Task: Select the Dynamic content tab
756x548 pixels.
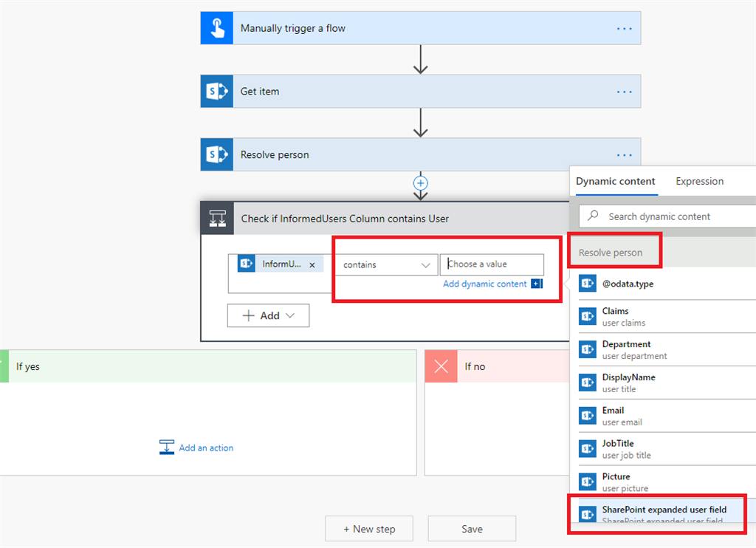Action: point(615,181)
